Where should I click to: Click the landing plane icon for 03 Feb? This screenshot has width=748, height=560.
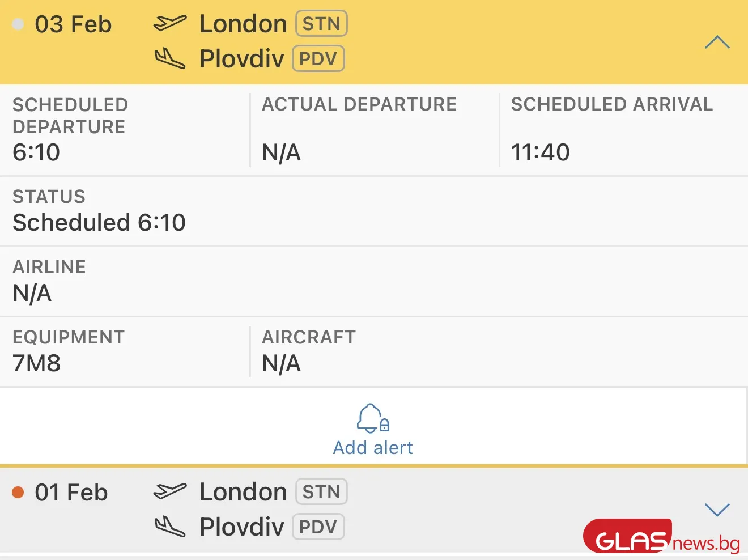point(169,58)
